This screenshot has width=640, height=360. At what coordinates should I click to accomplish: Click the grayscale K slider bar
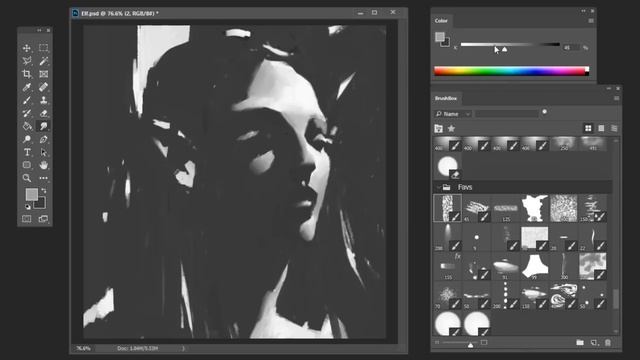(510, 44)
